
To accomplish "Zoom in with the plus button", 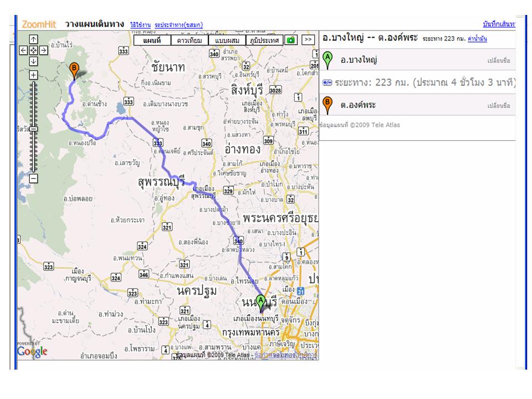I will (33, 75).
